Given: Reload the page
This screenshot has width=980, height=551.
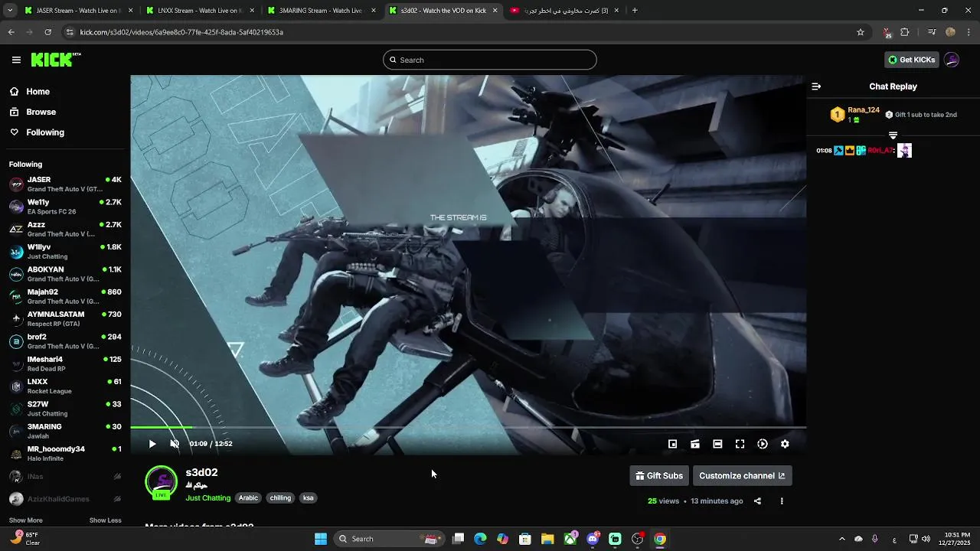Looking at the screenshot, I should tap(48, 32).
